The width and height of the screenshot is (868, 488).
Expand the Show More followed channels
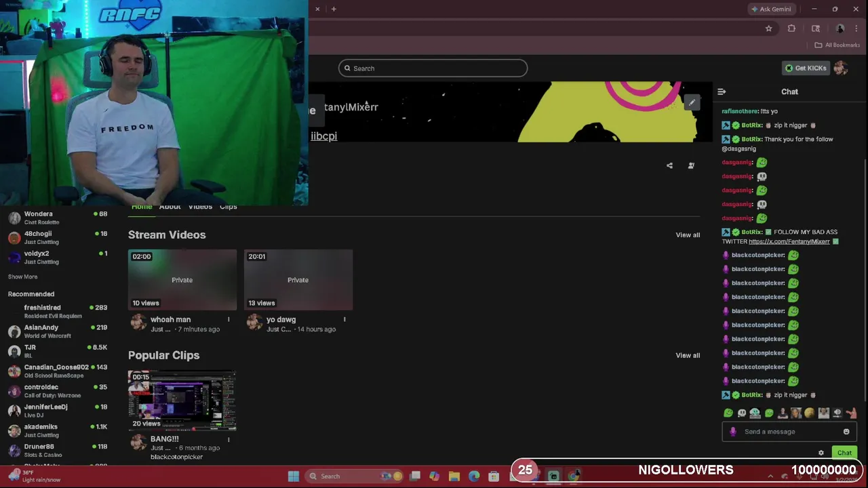(22, 277)
